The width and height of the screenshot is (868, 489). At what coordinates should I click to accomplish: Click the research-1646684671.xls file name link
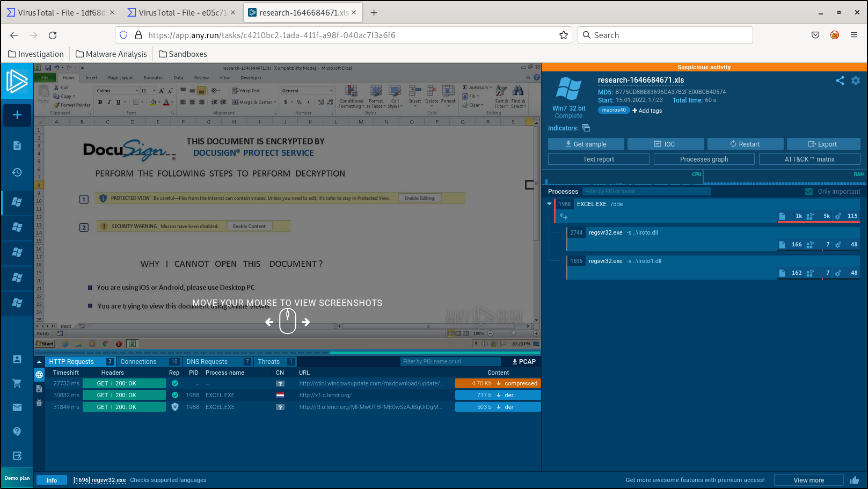[x=641, y=80]
